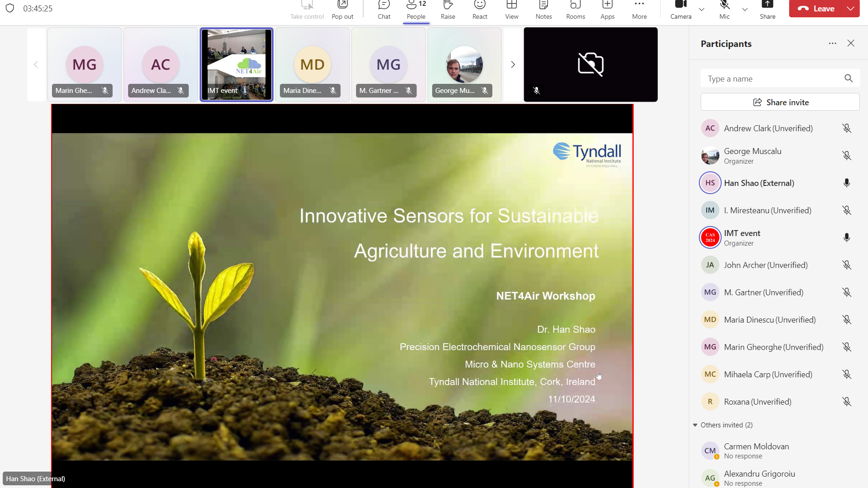Viewport: 868px width, 488px height.
Task: Collapse the Others invited section
Action: pos(695,425)
